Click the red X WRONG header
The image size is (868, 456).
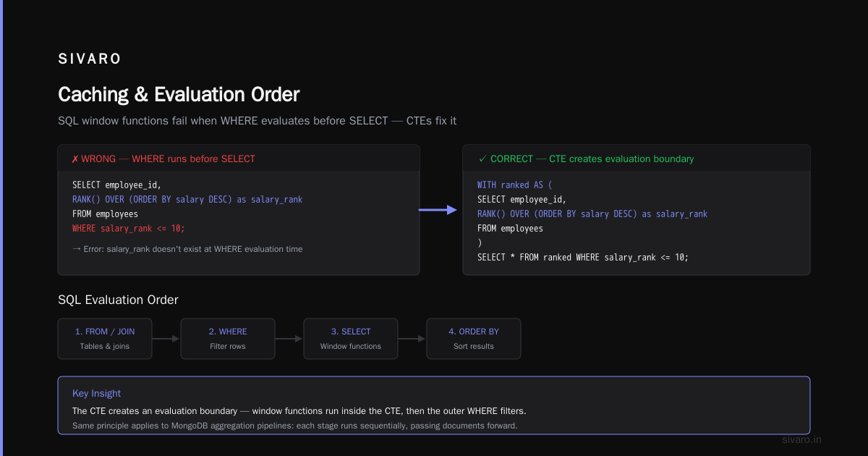pos(163,159)
